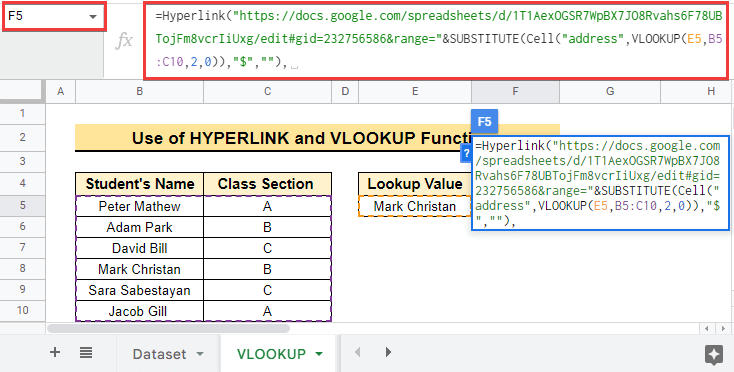
Task: Open the Explore icon at bottom right
Action: 713,355
